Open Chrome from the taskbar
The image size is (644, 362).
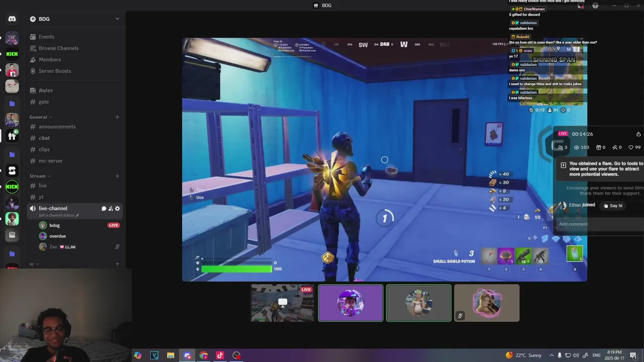(x=204, y=355)
